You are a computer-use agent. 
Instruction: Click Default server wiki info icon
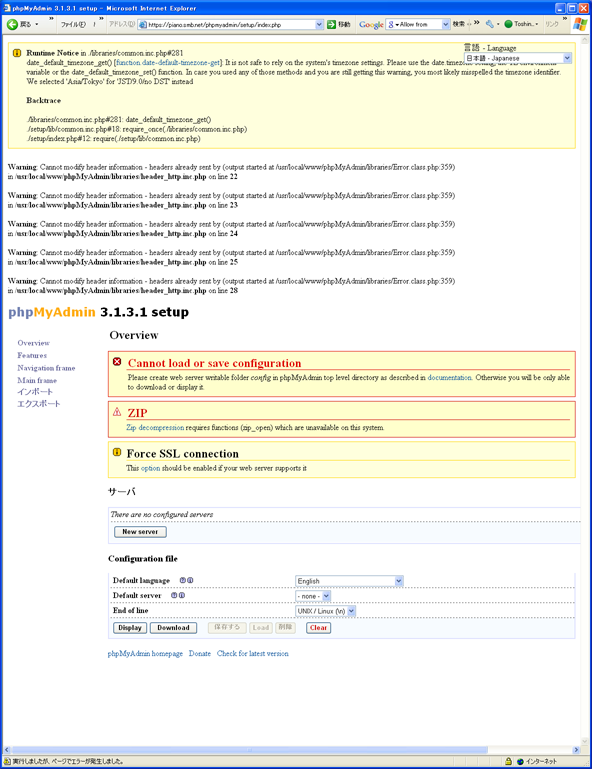pyautogui.click(x=182, y=595)
